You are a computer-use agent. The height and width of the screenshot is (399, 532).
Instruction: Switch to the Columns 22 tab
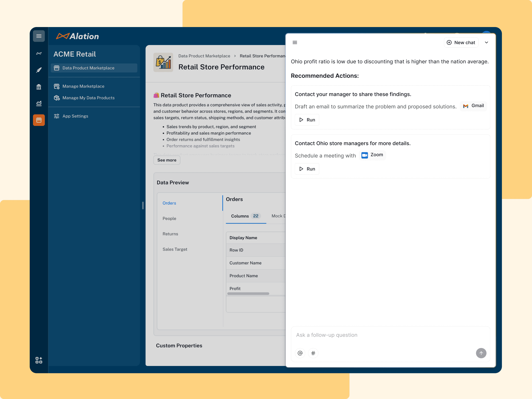click(246, 216)
